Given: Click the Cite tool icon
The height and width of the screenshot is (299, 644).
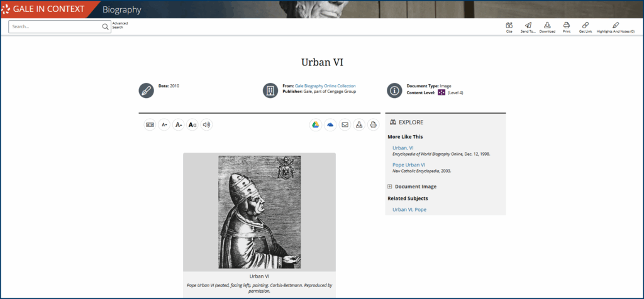Looking at the screenshot, I should 509,28.
